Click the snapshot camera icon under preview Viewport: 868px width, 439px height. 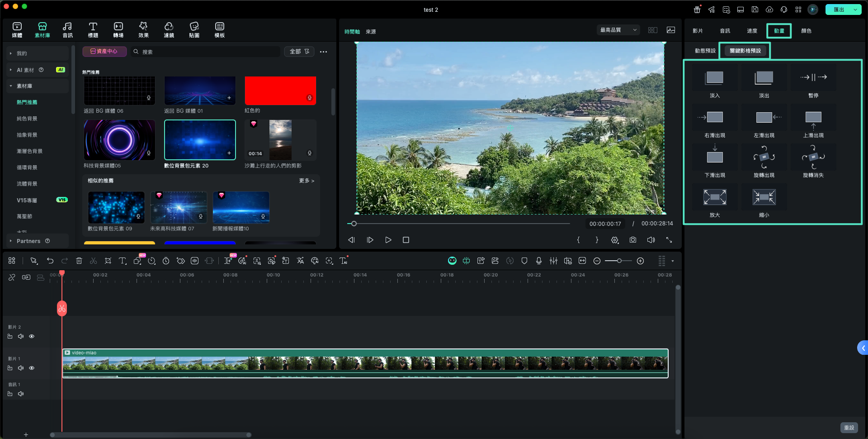[633, 240]
